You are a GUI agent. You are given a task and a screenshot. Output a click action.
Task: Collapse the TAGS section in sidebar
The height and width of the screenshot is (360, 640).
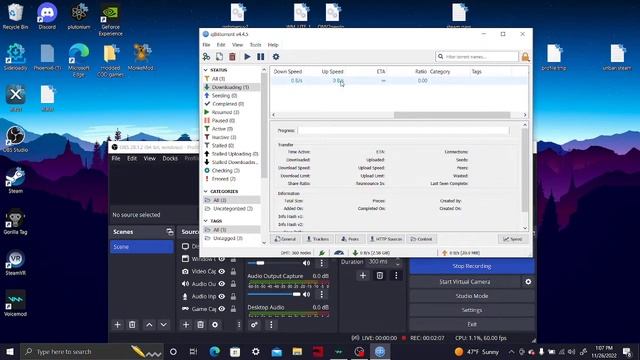(x=206, y=221)
